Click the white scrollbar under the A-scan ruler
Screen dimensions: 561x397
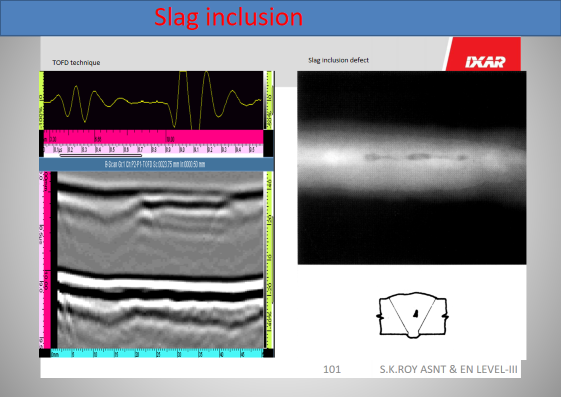(x=101, y=156)
